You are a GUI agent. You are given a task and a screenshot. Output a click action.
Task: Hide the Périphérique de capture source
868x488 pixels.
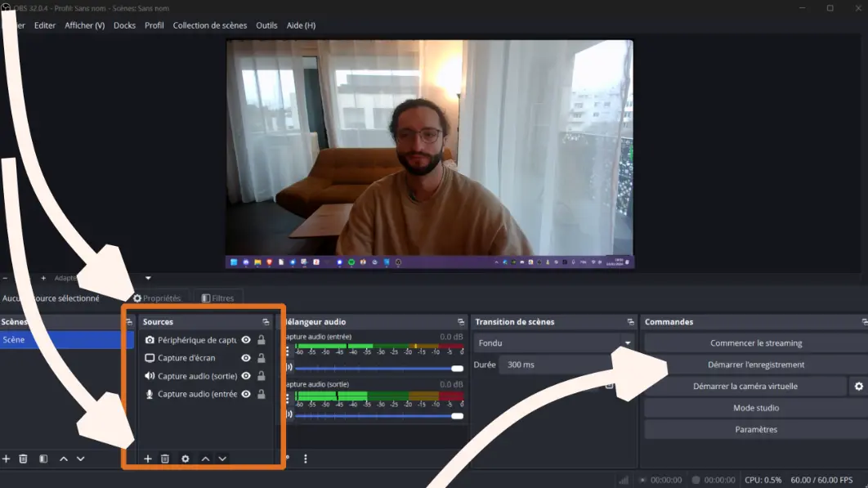coord(246,340)
